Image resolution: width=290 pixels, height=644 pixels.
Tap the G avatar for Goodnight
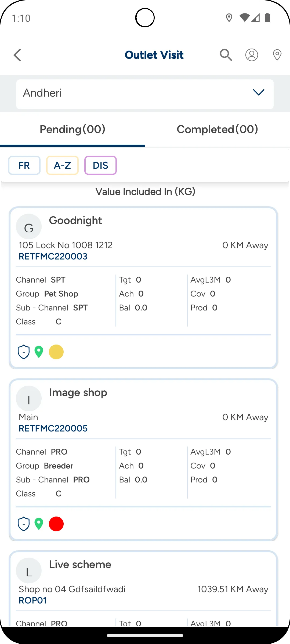tap(29, 226)
